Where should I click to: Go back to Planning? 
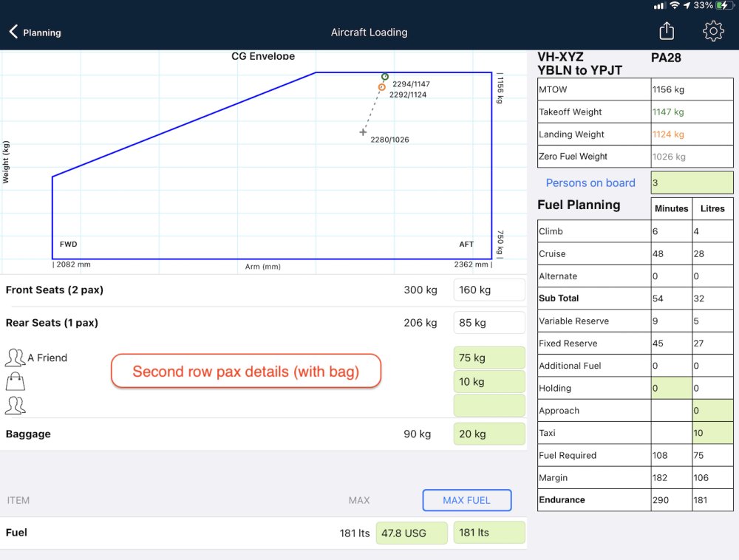[35, 32]
